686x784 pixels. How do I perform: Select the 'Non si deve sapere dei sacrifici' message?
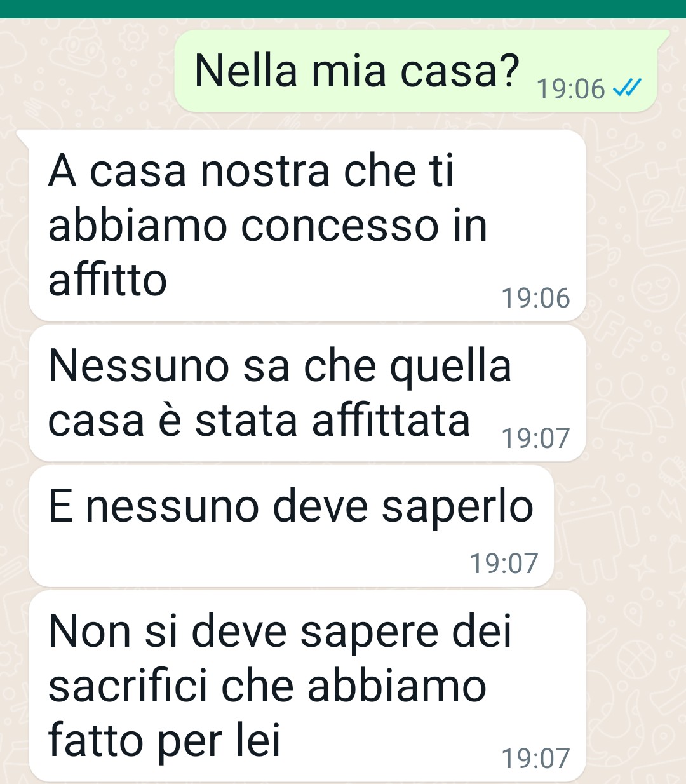(307, 686)
